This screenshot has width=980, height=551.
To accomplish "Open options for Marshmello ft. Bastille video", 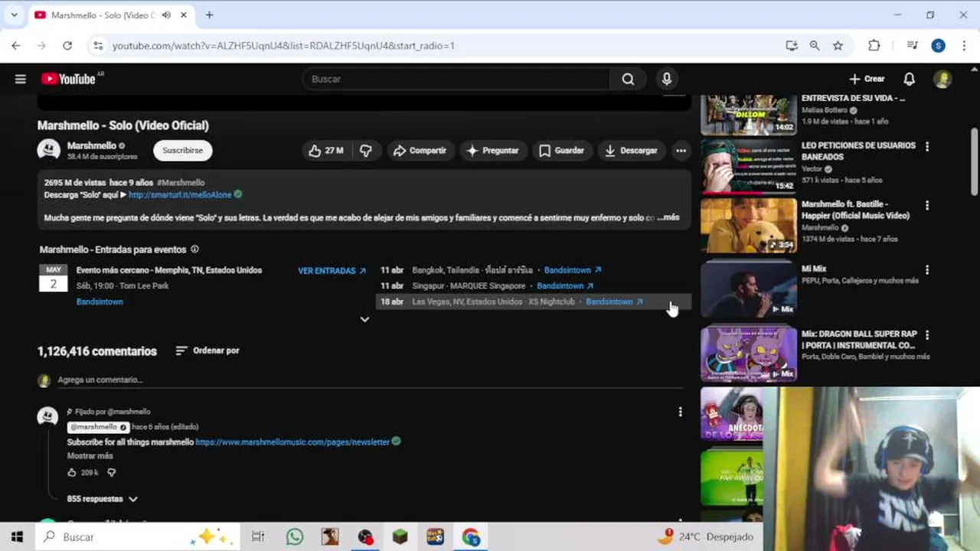I will [927, 206].
